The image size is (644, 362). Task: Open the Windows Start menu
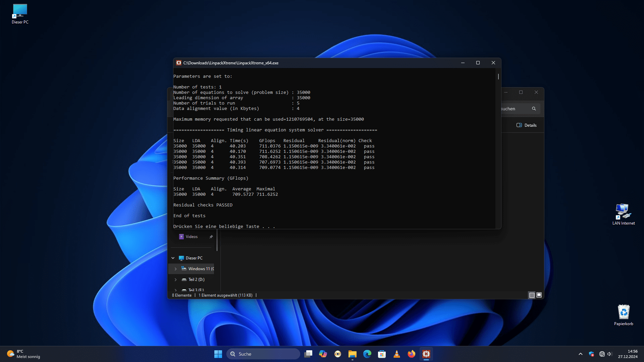coord(218,354)
